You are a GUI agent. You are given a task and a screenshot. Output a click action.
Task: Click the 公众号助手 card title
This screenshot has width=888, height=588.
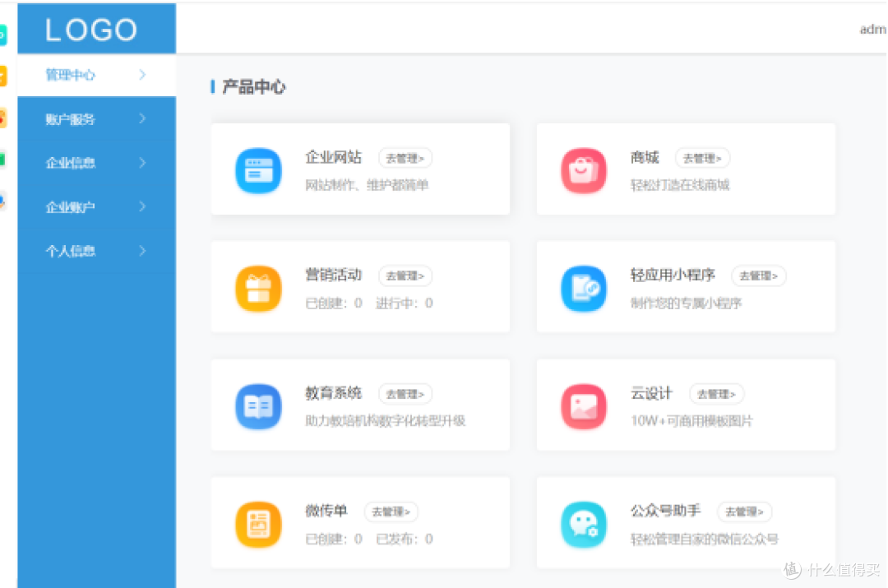(x=666, y=511)
